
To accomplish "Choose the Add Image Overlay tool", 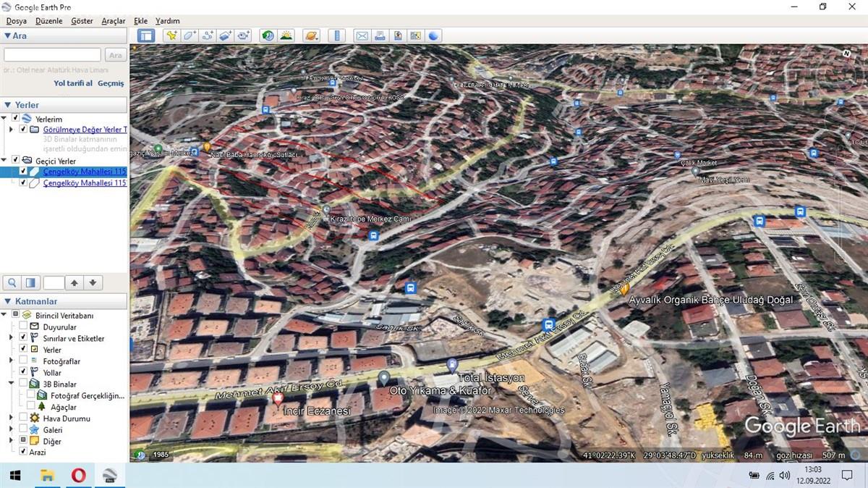I will (x=225, y=35).
